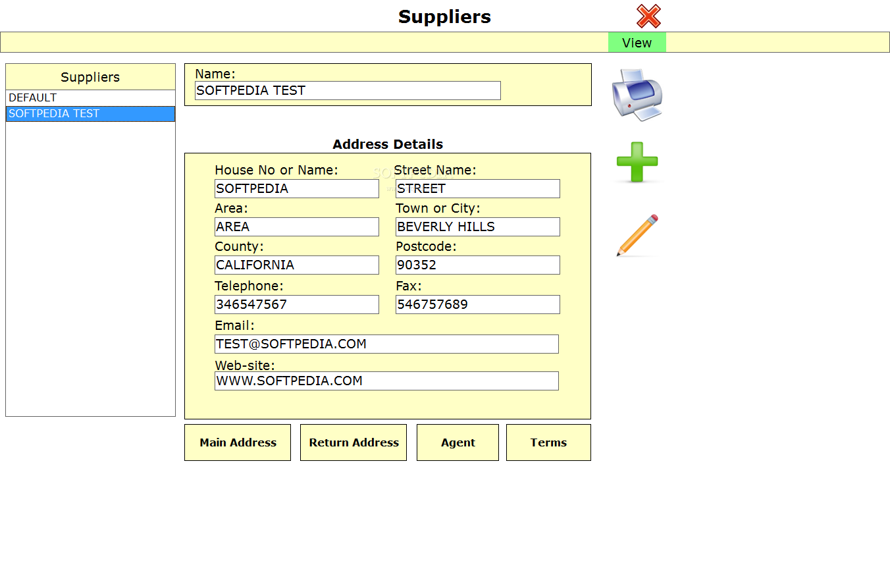Add a new supplier with green plus
This screenshot has width=890, height=588.
coord(637,162)
